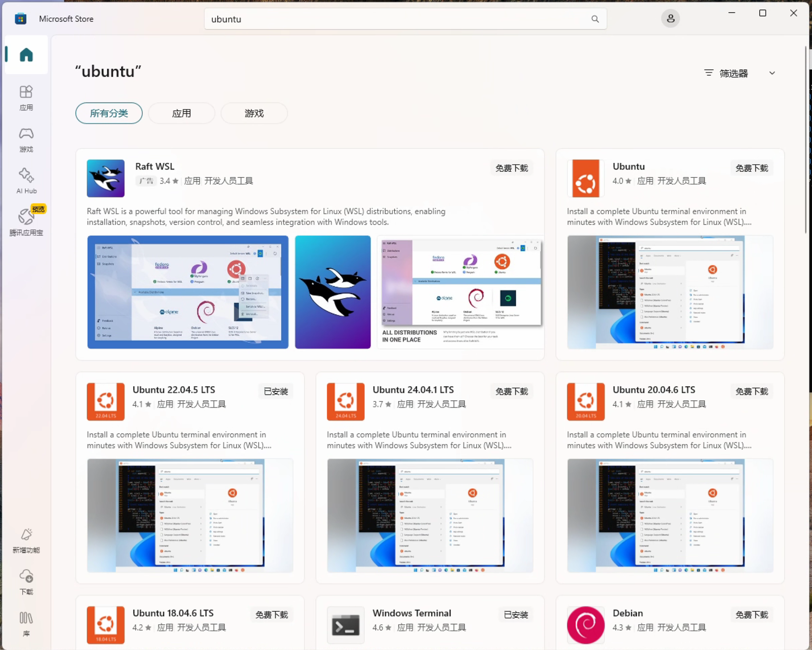The image size is (812, 650).
Task: Click free download for Ubuntu 24.04.1 LTS
Action: (511, 392)
